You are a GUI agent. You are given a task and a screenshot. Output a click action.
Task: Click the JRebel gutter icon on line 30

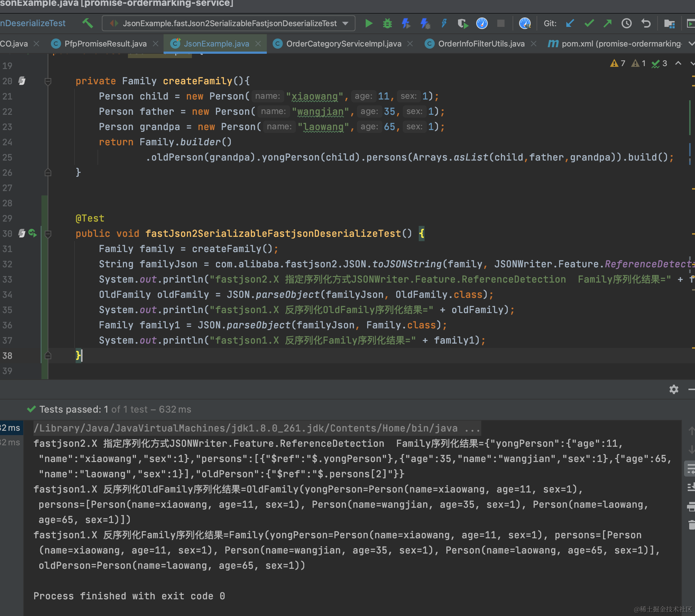point(22,234)
